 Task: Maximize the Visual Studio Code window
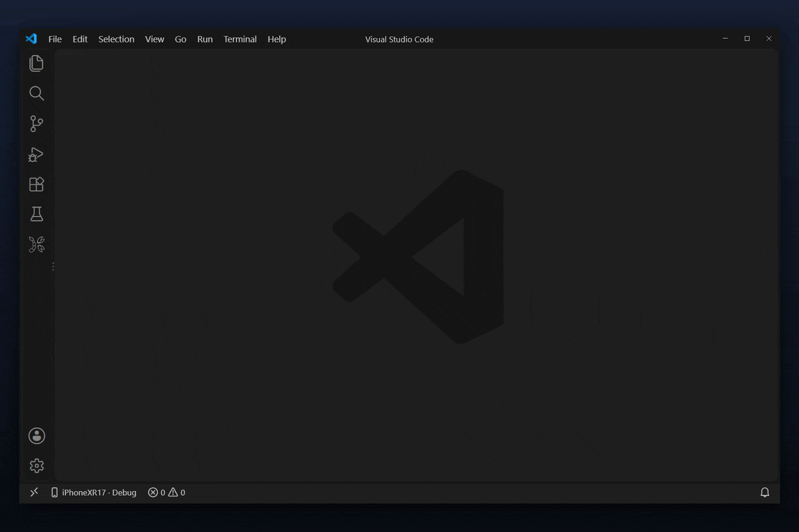click(x=747, y=39)
